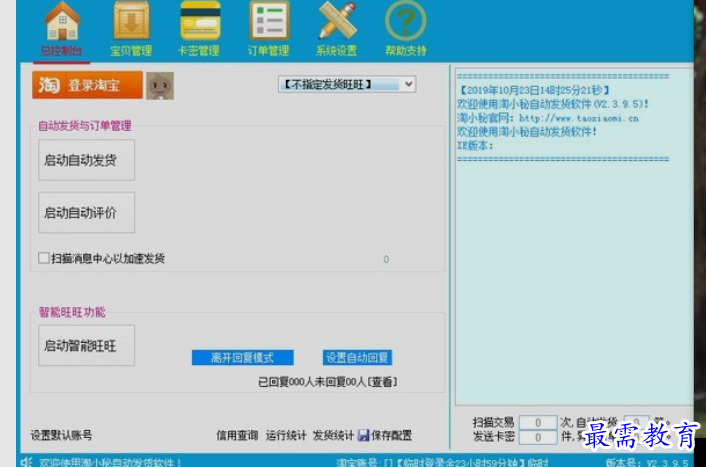The width and height of the screenshot is (706, 467).
Task: Click [查看] link for unreplied users
Action: pyautogui.click(x=382, y=382)
